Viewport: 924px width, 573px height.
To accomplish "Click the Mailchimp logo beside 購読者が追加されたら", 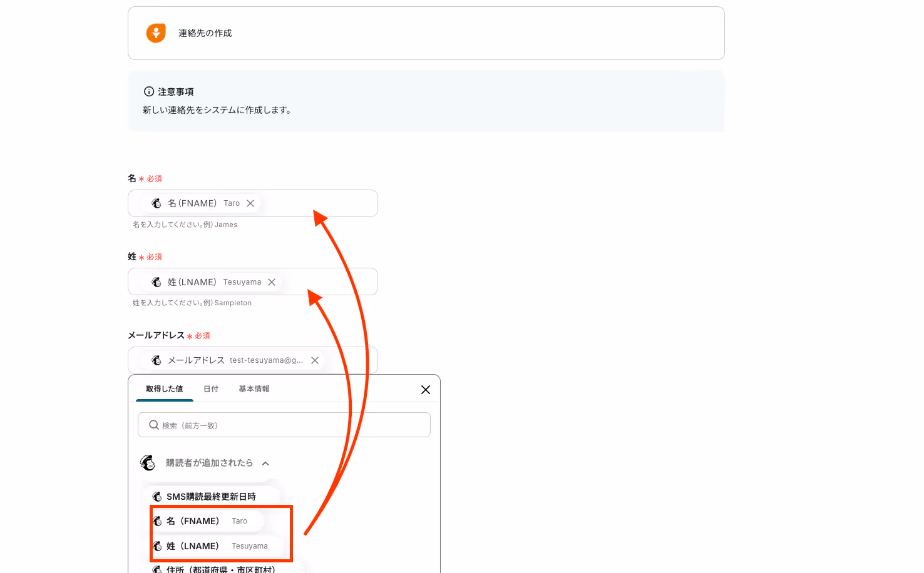I will [148, 463].
